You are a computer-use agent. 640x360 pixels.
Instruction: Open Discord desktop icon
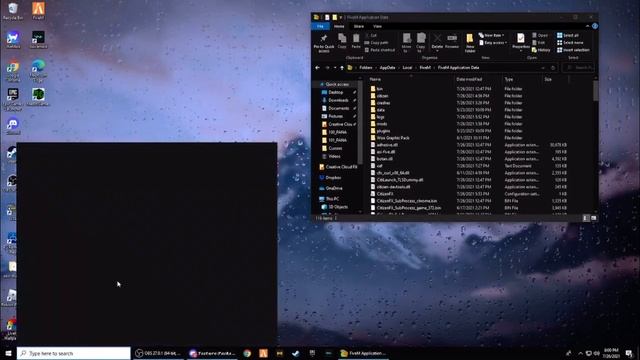pyautogui.click(x=13, y=126)
